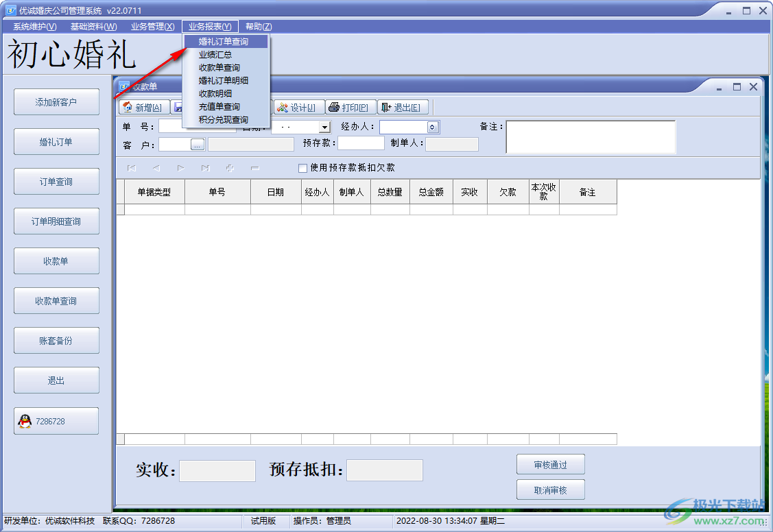The height and width of the screenshot is (532, 773).
Task: Click the 总金额 column header
Action: coord(431,192)
